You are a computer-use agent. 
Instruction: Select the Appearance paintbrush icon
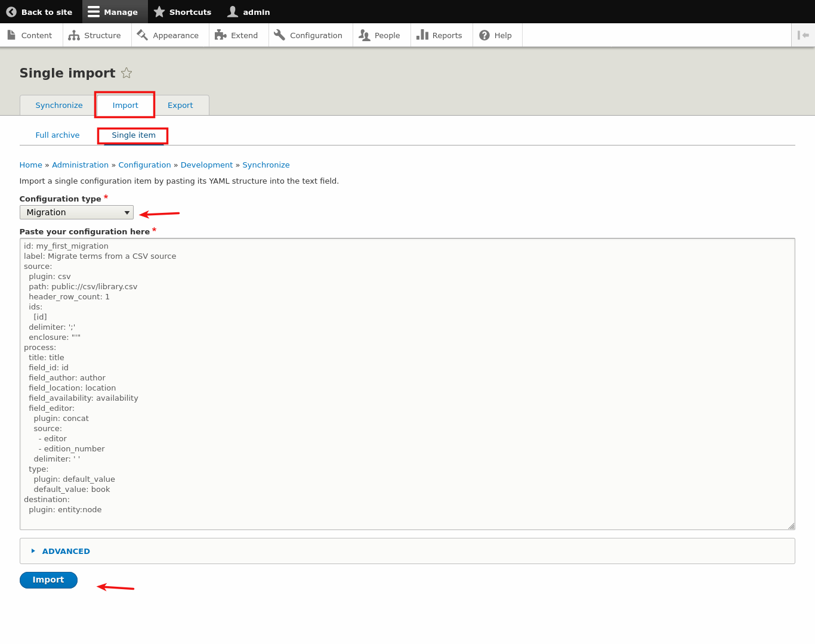click(143, 35)
